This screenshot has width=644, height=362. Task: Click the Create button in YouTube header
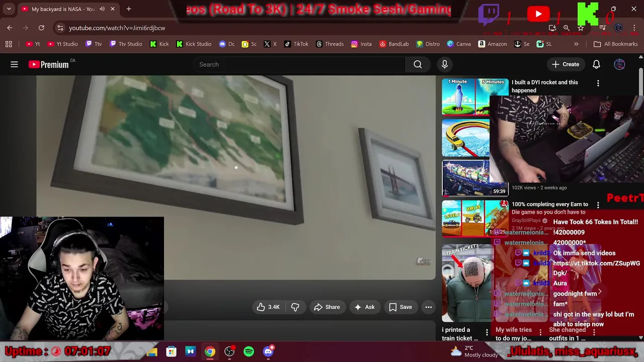coord(565,64)
